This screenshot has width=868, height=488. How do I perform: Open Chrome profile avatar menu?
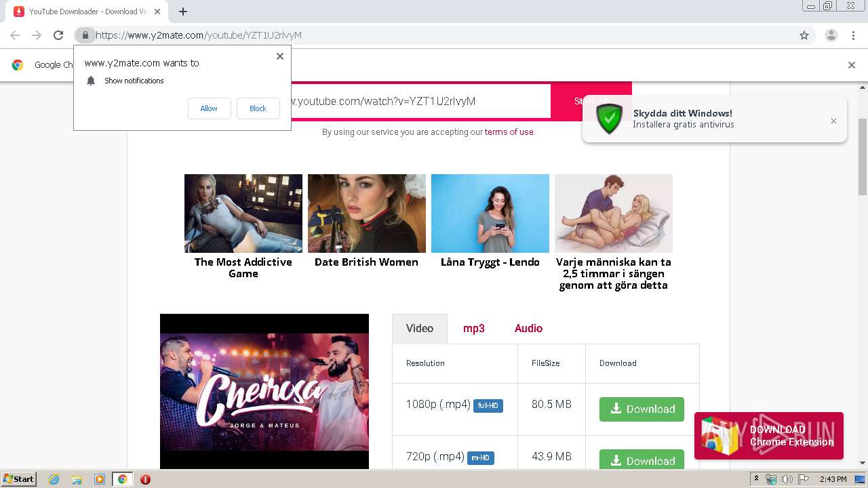831,35
